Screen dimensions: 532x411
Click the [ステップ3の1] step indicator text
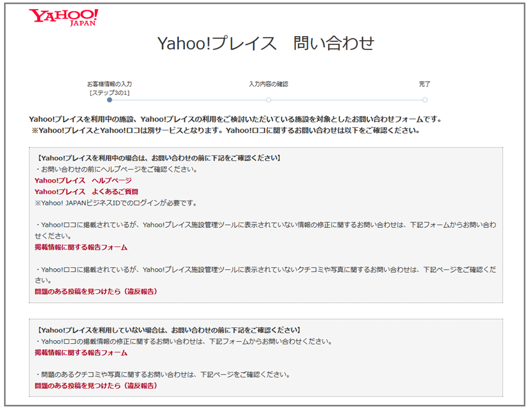110,93
